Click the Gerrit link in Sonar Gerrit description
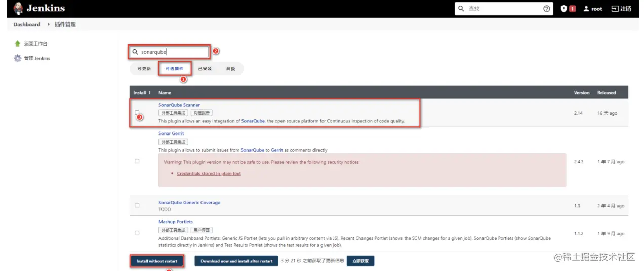Image resolution: width=644 pixels, height=271 pixels. tap(277, 150)
